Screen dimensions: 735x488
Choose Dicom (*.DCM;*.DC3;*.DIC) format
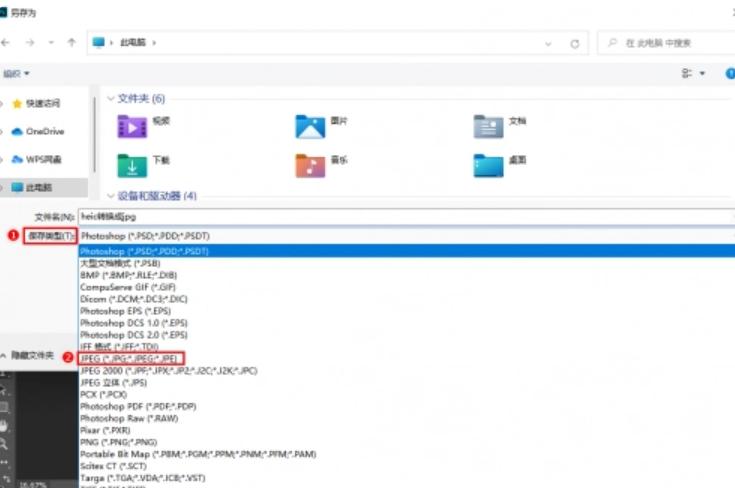(134, 299)
